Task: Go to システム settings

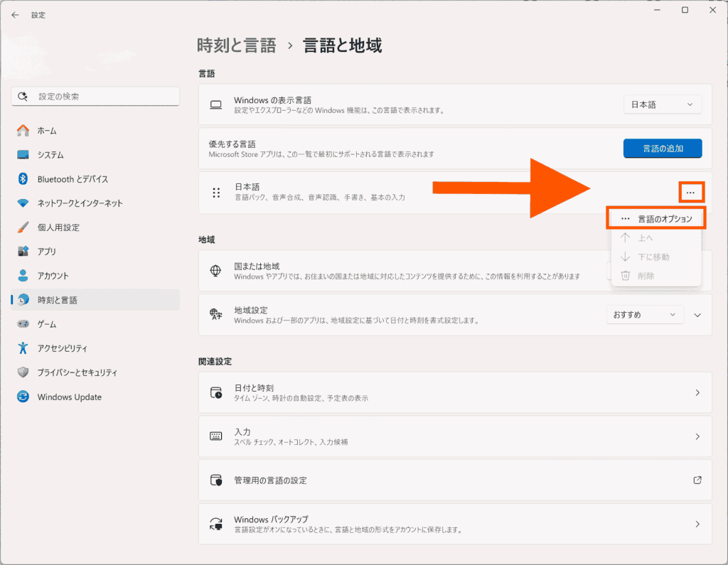Action: click(x=95, y=155)
